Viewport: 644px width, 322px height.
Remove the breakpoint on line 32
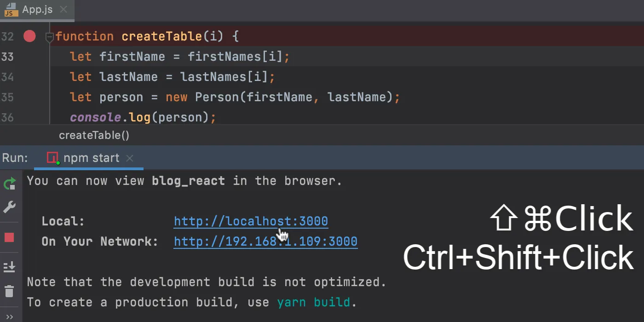coord(29,36)
